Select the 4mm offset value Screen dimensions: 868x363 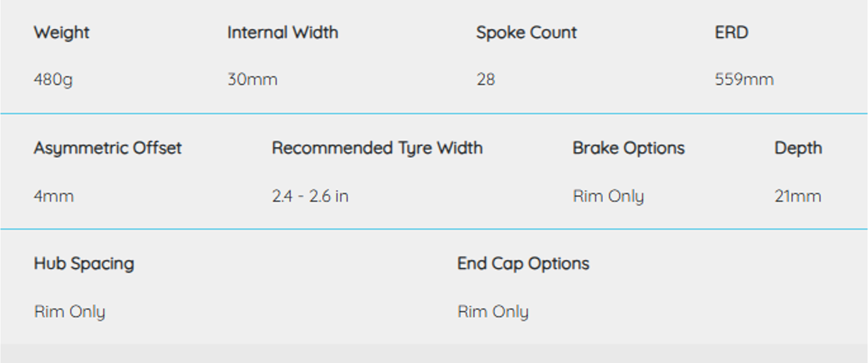(x=53, y=196)
